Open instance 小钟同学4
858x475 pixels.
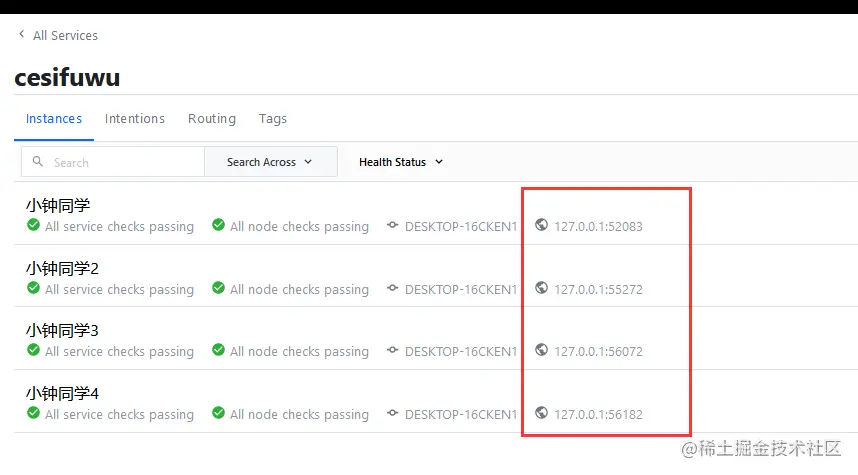(62, 393)
